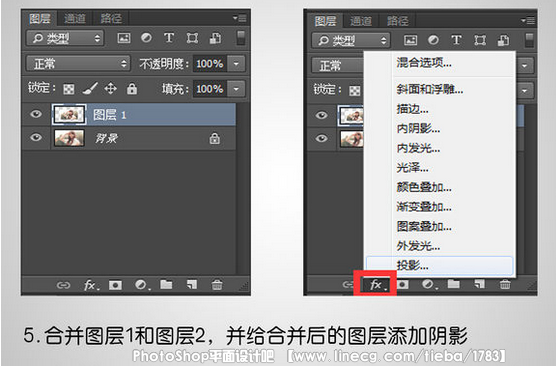The image size is (556, 373).
Task: Click 不透明度 100% field in left panel
Action: tap(210, 64)
